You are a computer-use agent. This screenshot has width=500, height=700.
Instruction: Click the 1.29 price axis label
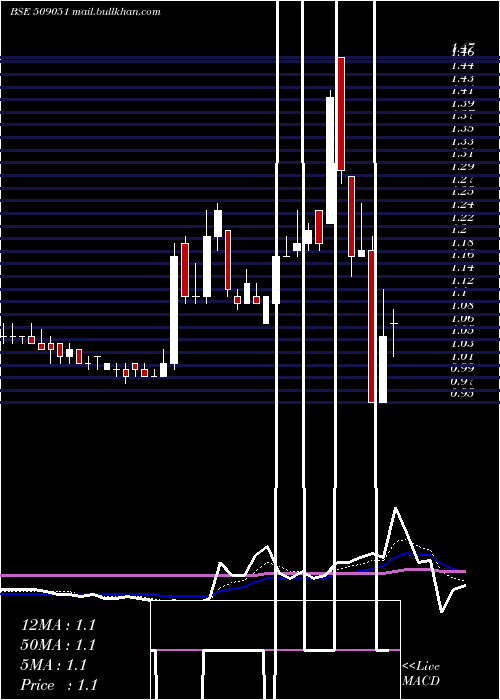463,167
